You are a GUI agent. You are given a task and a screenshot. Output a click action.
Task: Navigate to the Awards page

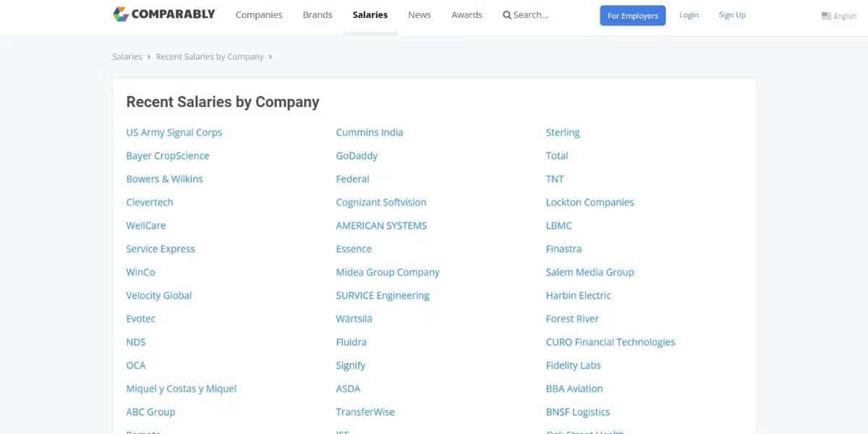tap(467, 15)
